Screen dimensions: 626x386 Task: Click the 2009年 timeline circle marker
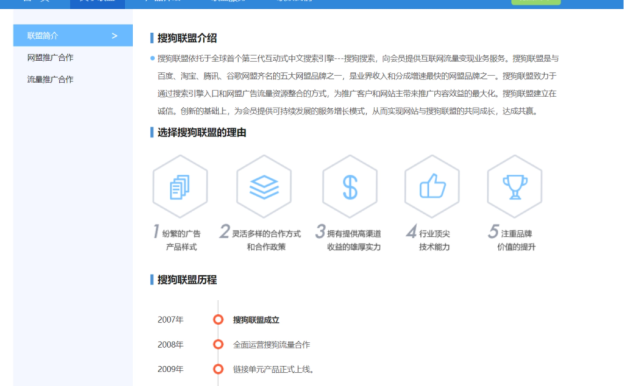[x=218, y=369]
